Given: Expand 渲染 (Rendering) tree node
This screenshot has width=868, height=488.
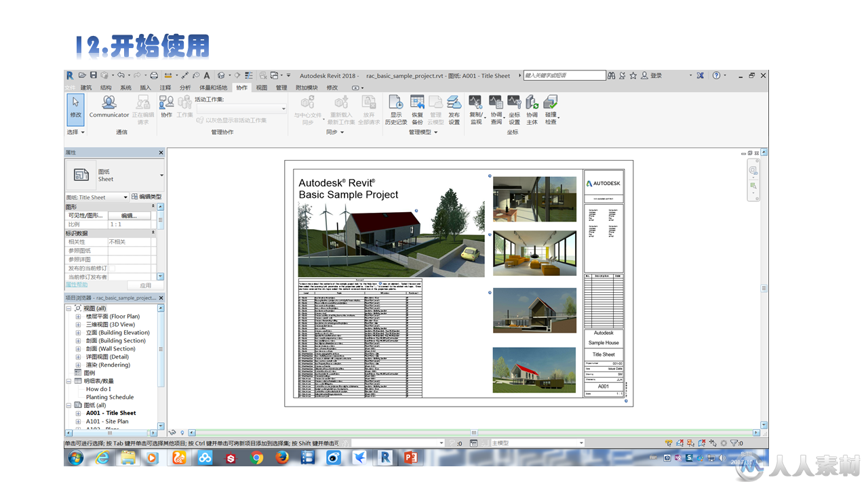Looking at the screenshot, I should [x=79, y=365].
